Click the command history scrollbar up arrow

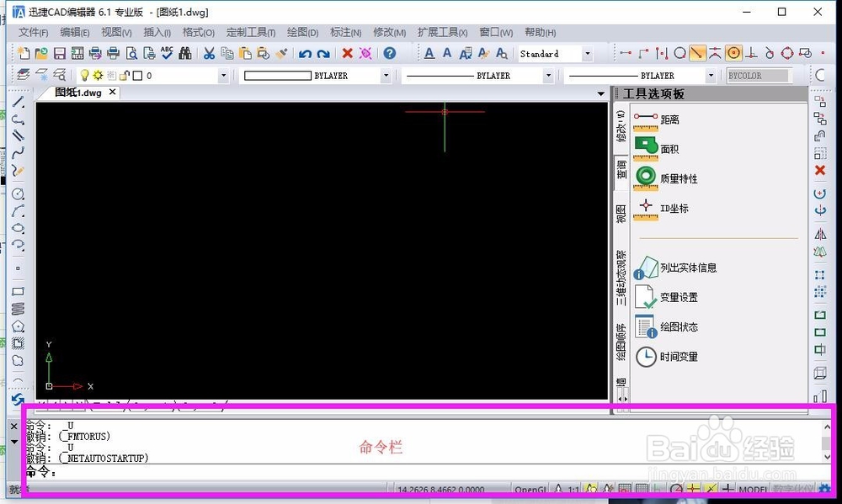827,427
